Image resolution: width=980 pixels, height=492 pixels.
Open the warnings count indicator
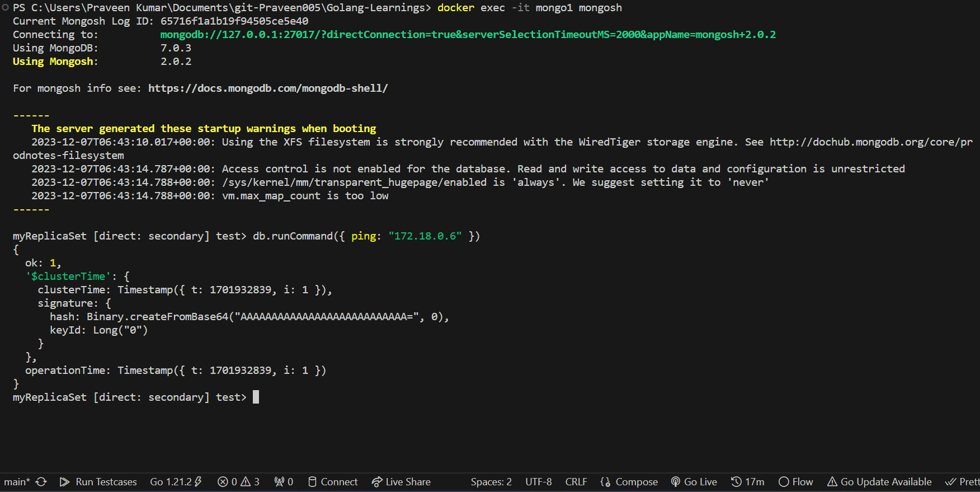point(251,482)
